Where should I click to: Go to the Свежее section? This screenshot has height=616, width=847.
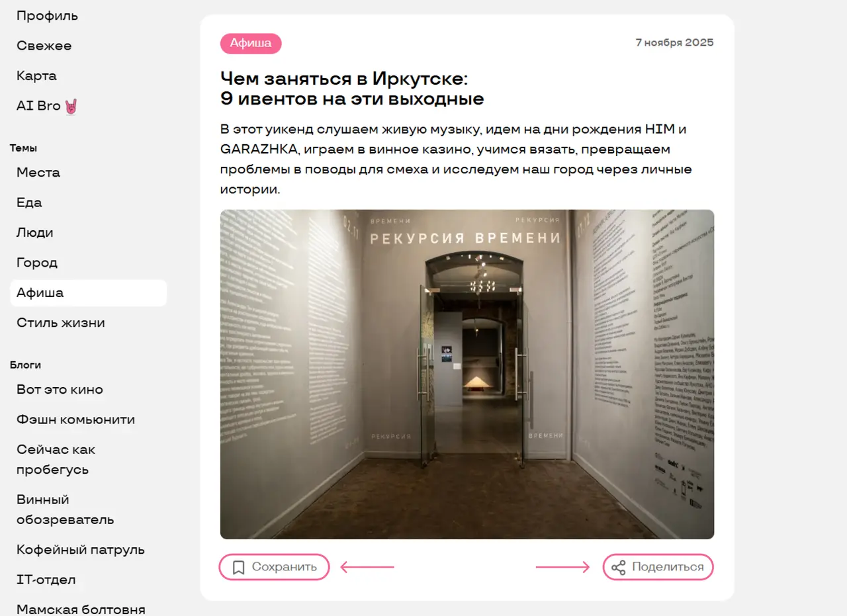44,46
